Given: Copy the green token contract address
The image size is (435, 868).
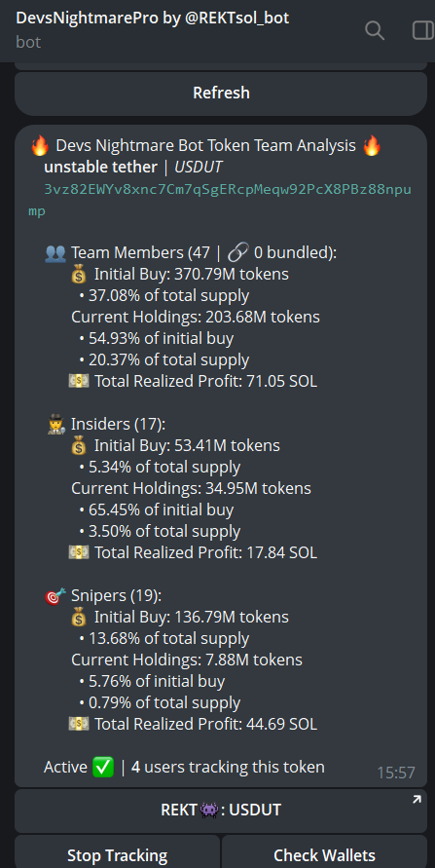Looking at the screenshot, I should pos(220,200).
